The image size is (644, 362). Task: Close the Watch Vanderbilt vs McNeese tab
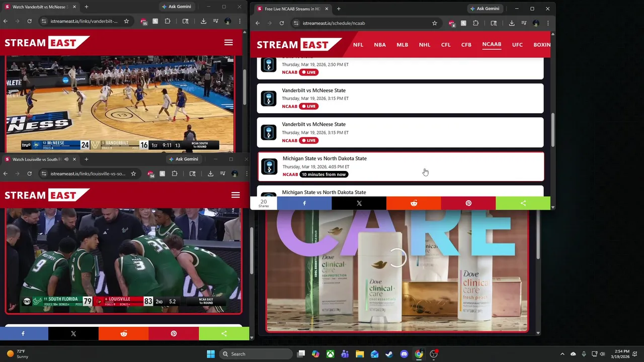tap(74, 7)
